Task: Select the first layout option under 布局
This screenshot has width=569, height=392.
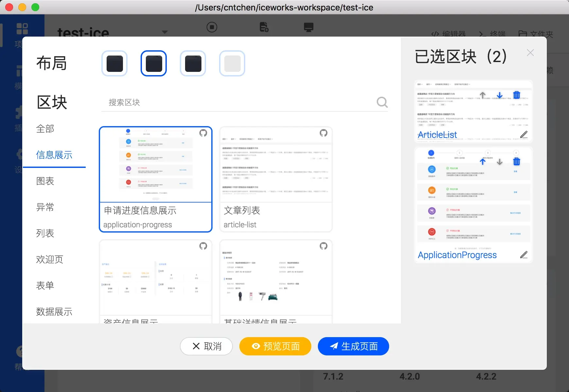Action: point(114,63)
